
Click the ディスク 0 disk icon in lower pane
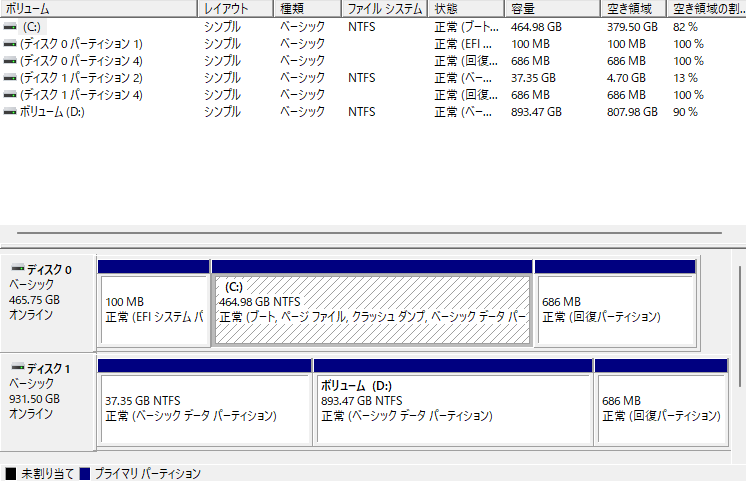[16, 270]
